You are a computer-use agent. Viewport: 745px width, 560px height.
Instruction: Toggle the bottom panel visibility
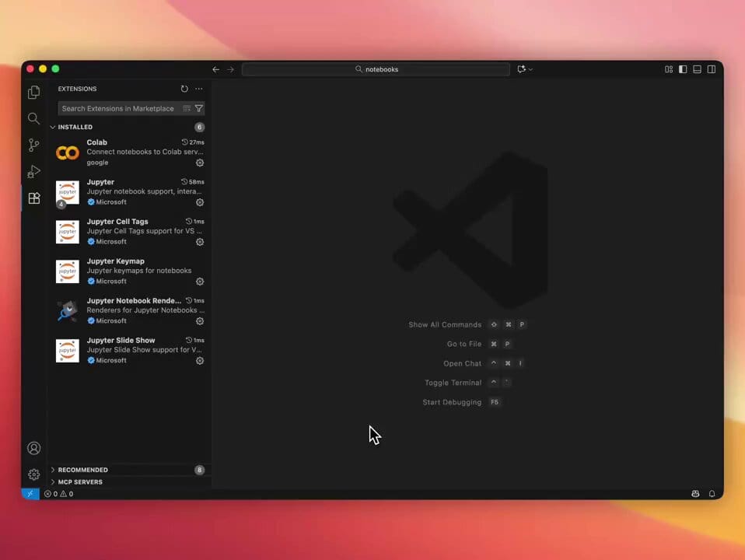click(697, 69)
